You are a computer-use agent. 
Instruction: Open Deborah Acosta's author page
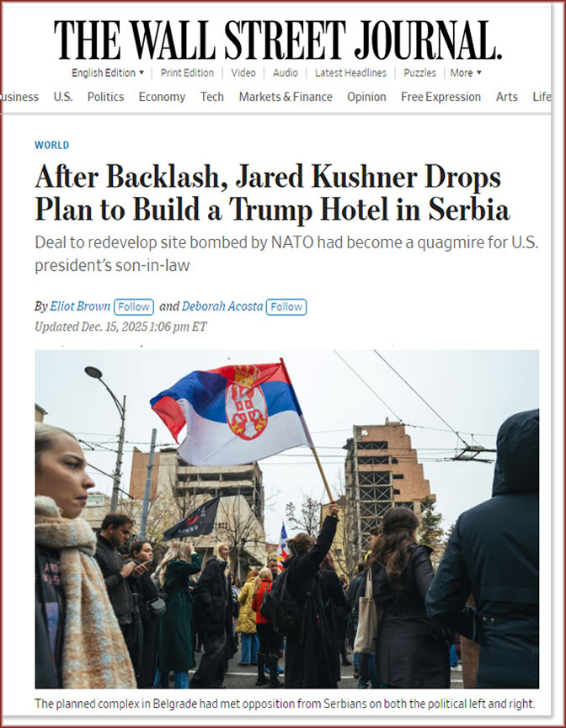222,306
